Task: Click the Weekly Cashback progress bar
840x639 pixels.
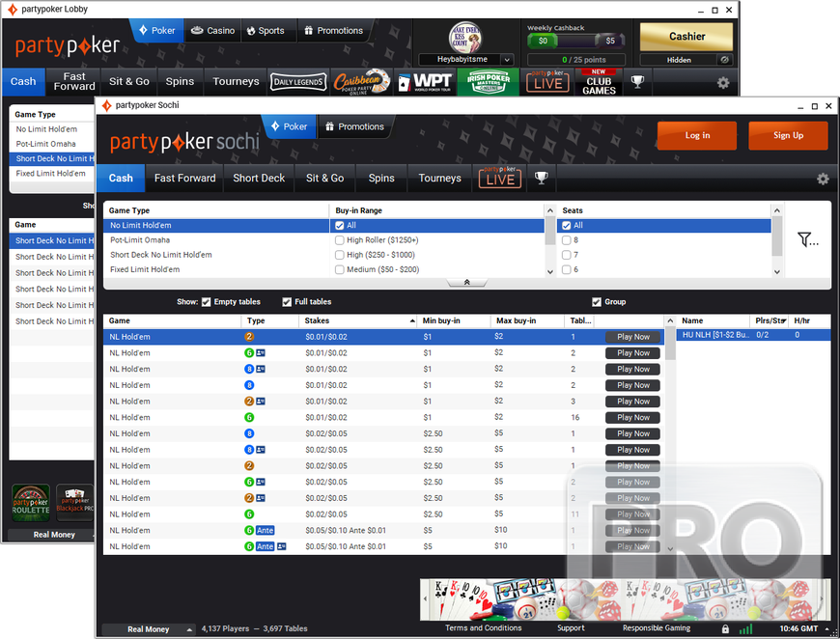Action: (576, 41)
